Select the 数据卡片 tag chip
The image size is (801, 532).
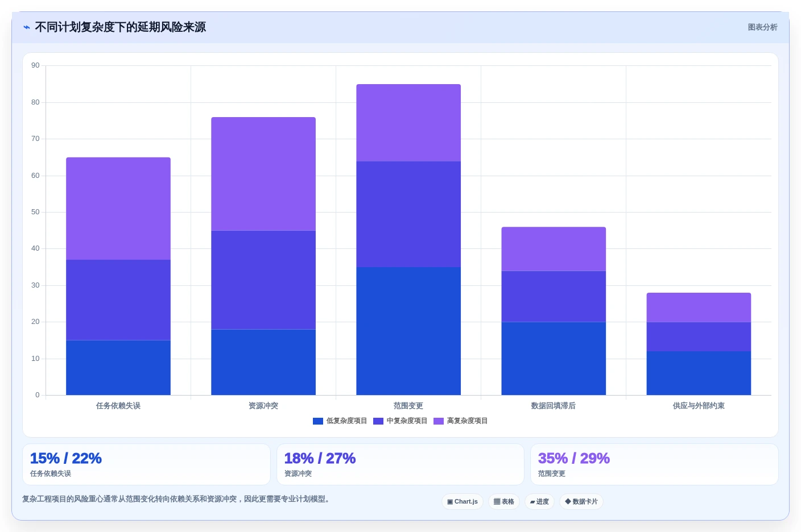point(581,502)
